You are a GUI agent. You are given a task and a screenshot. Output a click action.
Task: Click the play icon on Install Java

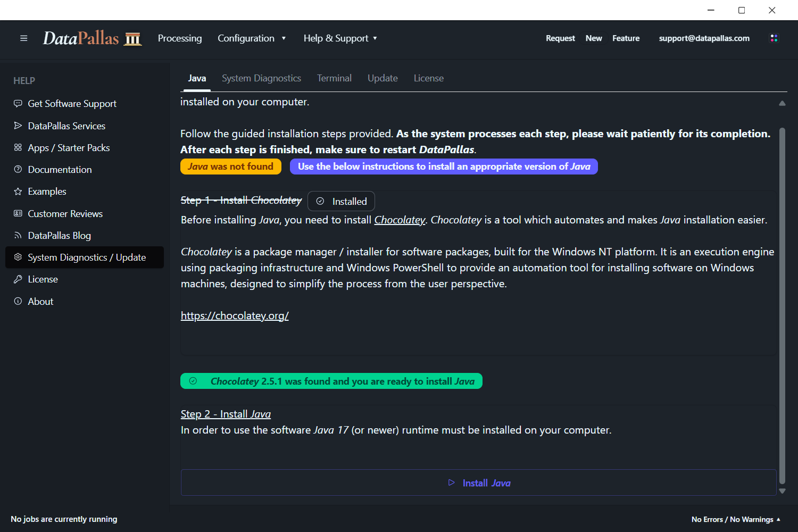(x=452, y=483)
